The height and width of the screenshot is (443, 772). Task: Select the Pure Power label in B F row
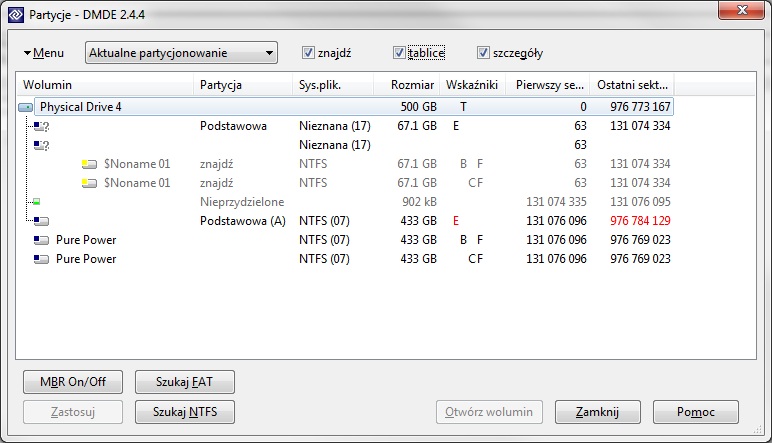click(86, 240)
